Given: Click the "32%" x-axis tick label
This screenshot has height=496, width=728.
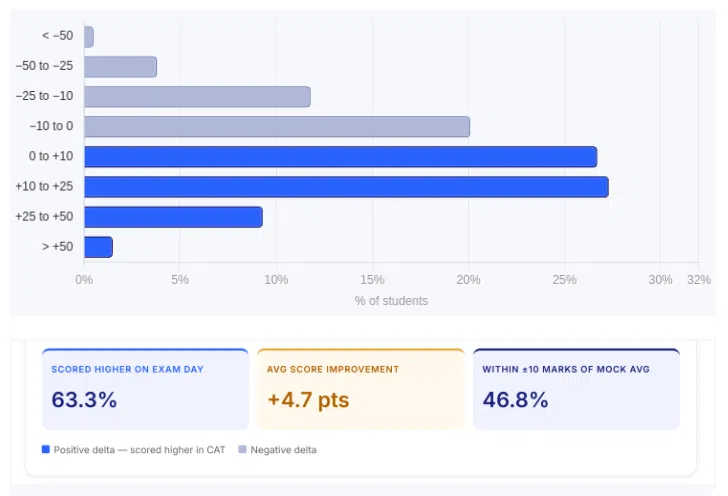Looking at the screenshot, I should [699, 280].
